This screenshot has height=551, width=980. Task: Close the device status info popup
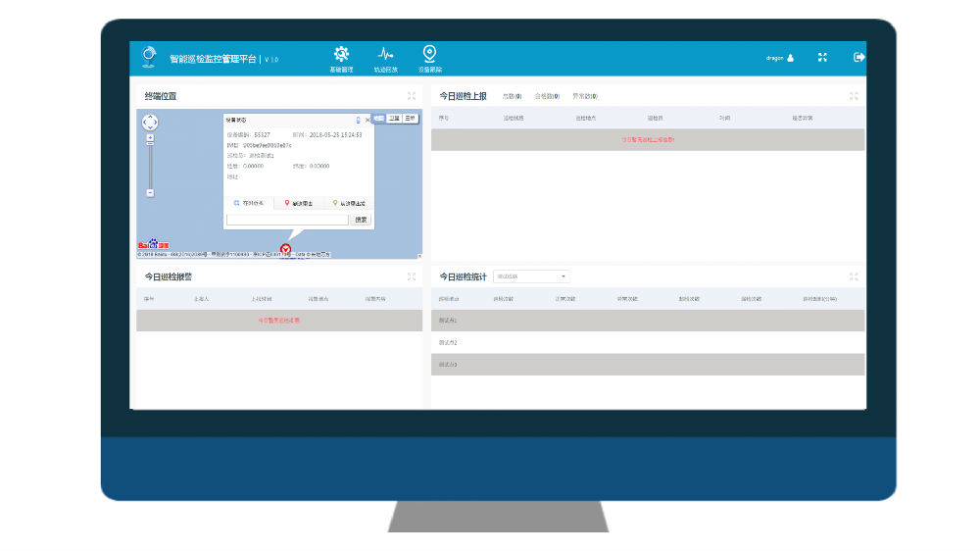tap(367, 120)
